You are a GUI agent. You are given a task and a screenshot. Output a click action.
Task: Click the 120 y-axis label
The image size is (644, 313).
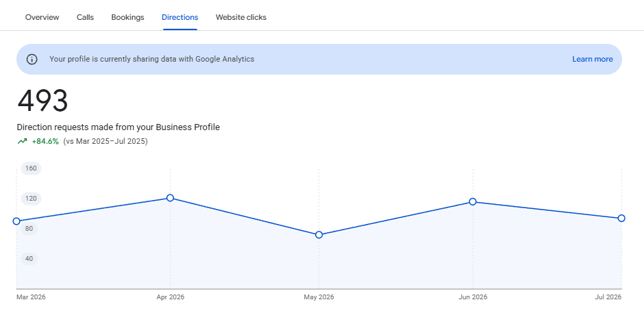pyautogui.click(x=32, y=199)
